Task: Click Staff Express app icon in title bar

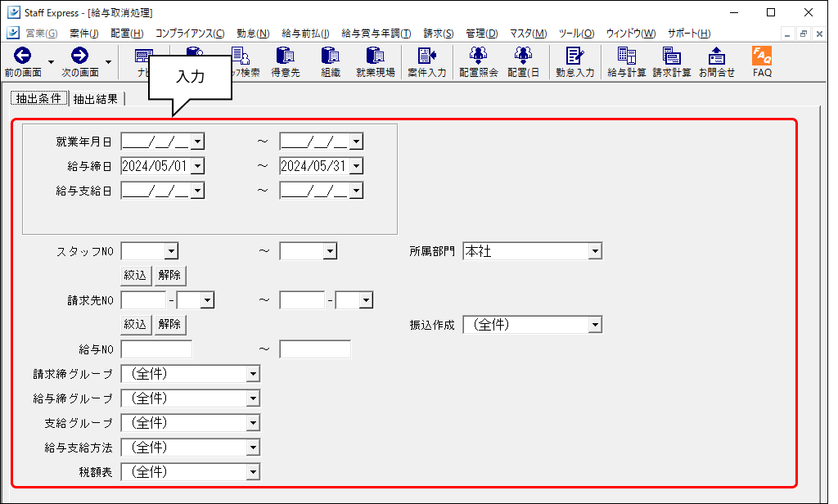Action: point(13,12)
